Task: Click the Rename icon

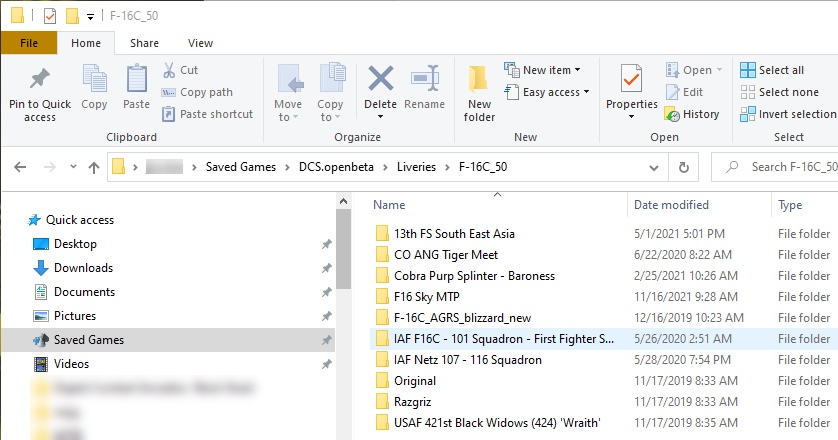Action: point(425,78)
